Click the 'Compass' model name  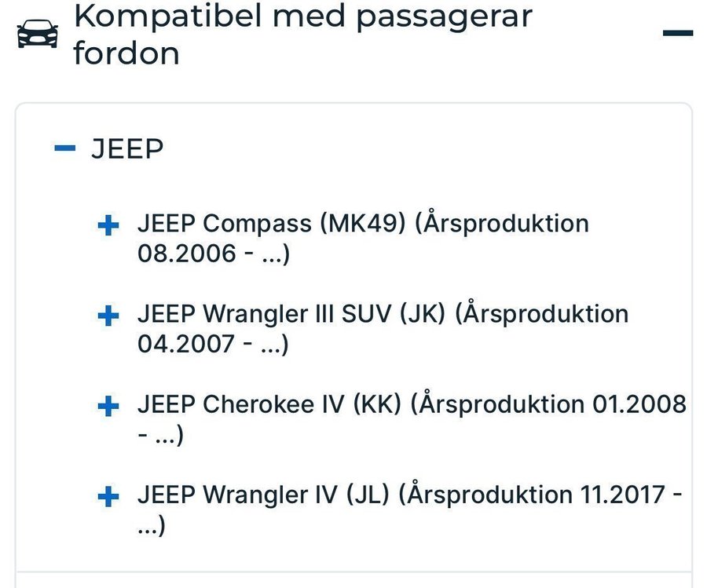(257, 224)
